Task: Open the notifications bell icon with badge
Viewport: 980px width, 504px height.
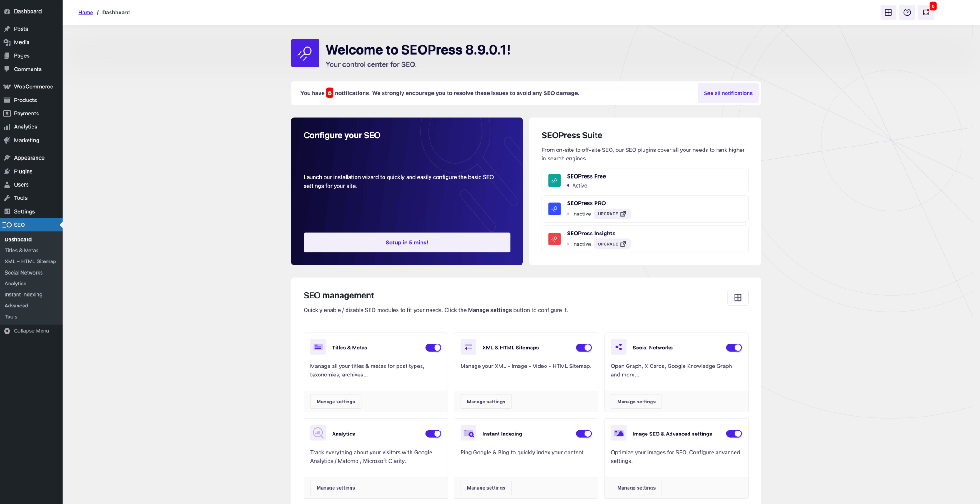Action: 925,13
